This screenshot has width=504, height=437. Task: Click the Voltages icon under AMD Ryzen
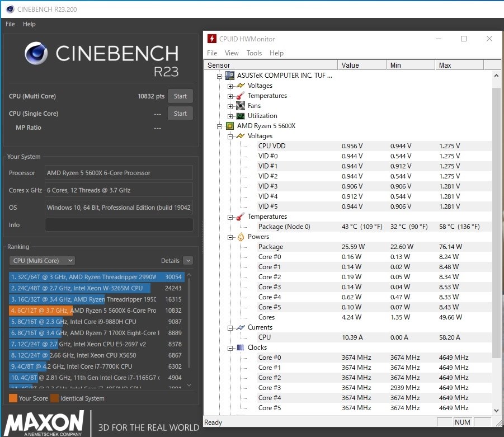pos(241,136)
